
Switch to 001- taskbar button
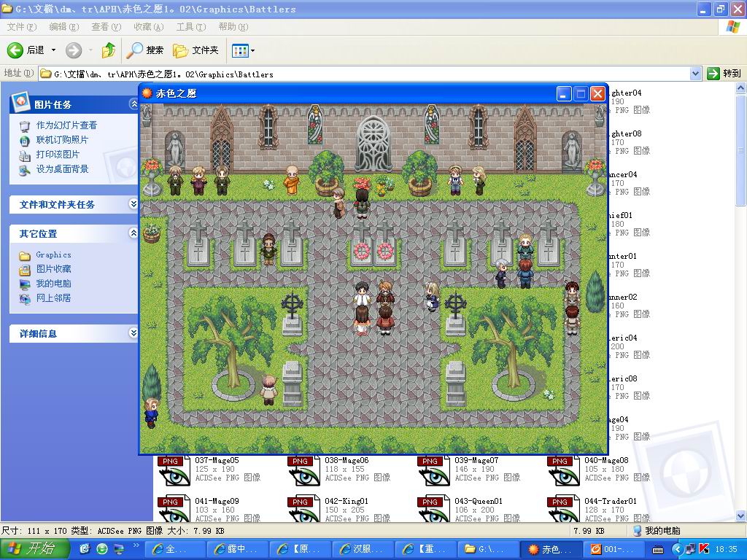coord(614,550)
